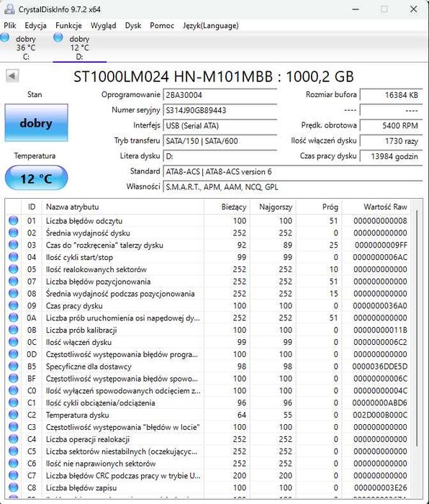
Task: Click status orb of attribute 0A row
Action: tap(13, 318)
